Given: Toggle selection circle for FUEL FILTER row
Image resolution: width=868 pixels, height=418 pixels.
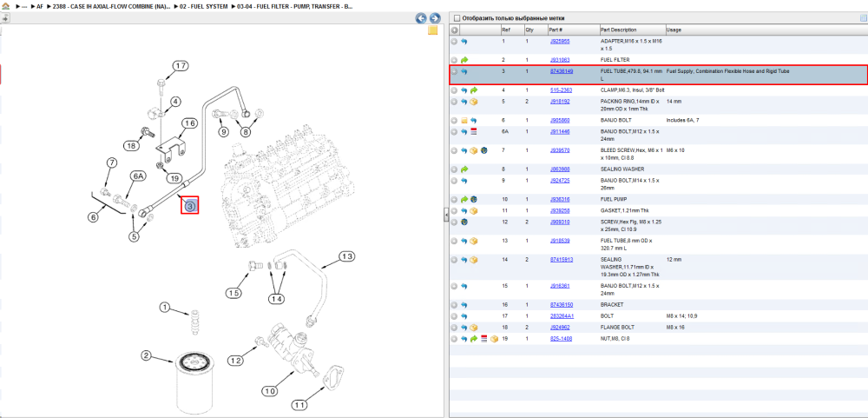Looking at the screenshot, I should [454, 60].
